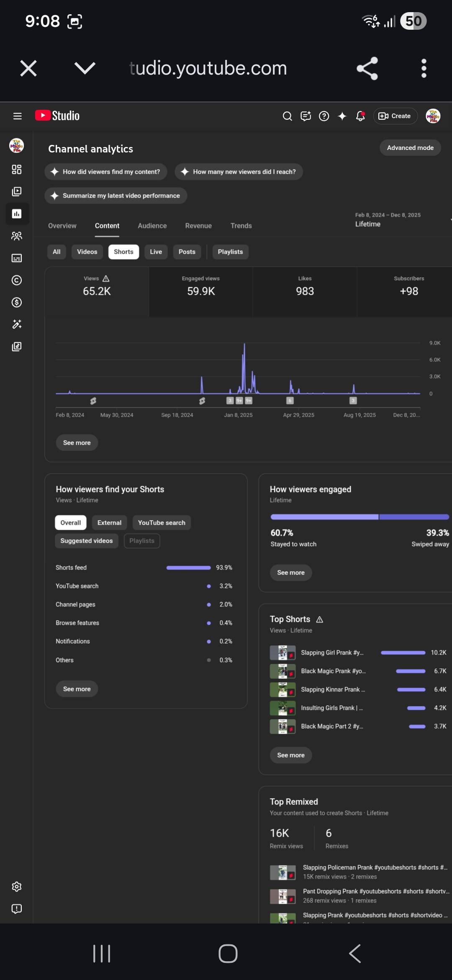Select the External traffic source chip
The width and height of the screenshot is (452, 980).
click(x=109, y=523)
